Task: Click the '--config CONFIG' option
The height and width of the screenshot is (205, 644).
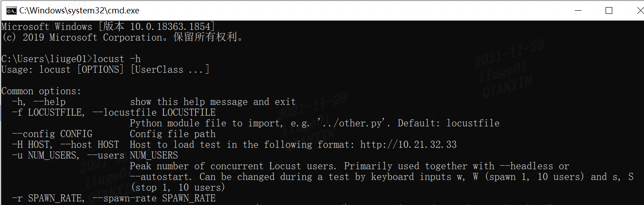Action: click(52, 134)
